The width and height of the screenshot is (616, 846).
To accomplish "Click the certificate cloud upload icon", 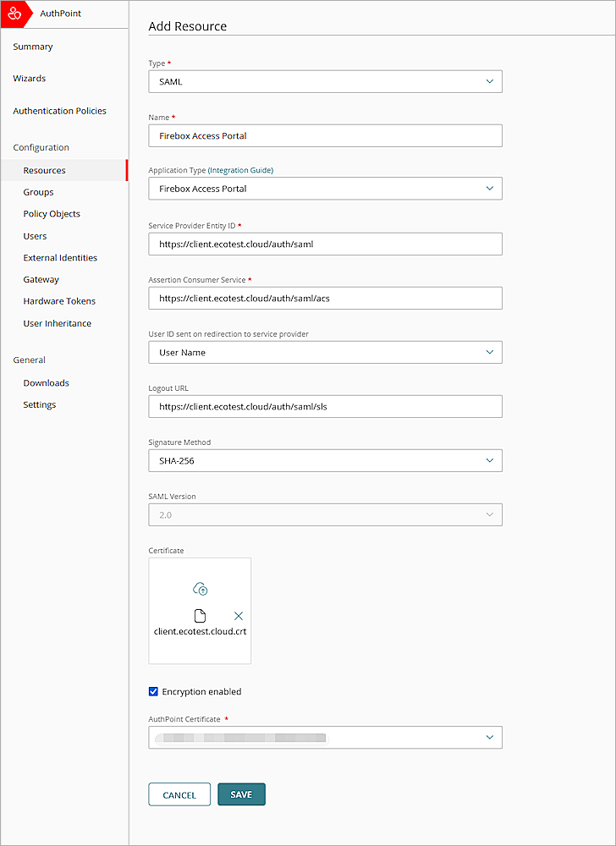I will tap(200, 587).
